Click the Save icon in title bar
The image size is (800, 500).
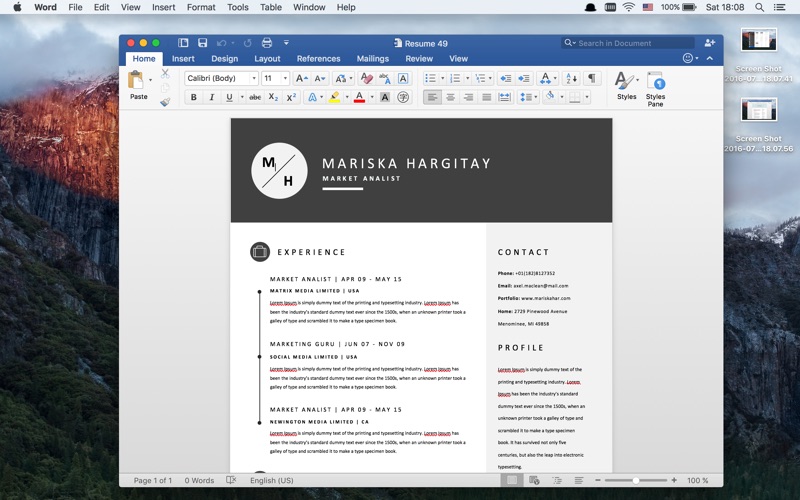click(203, 43)
